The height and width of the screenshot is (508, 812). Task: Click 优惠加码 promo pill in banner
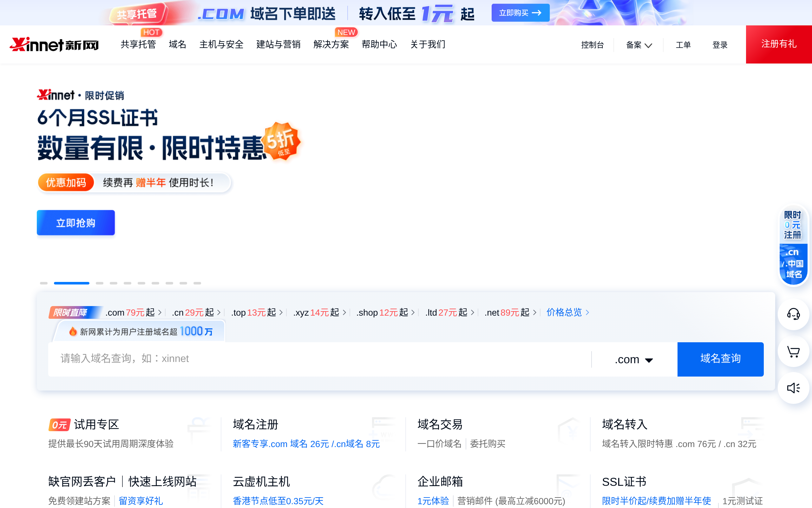66,183
